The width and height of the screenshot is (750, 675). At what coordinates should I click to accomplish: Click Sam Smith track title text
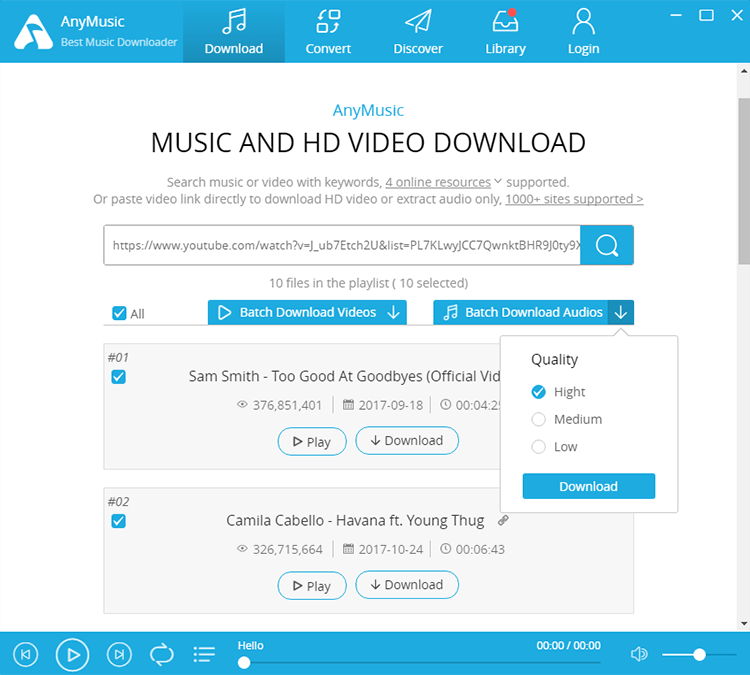click(344, 376)
